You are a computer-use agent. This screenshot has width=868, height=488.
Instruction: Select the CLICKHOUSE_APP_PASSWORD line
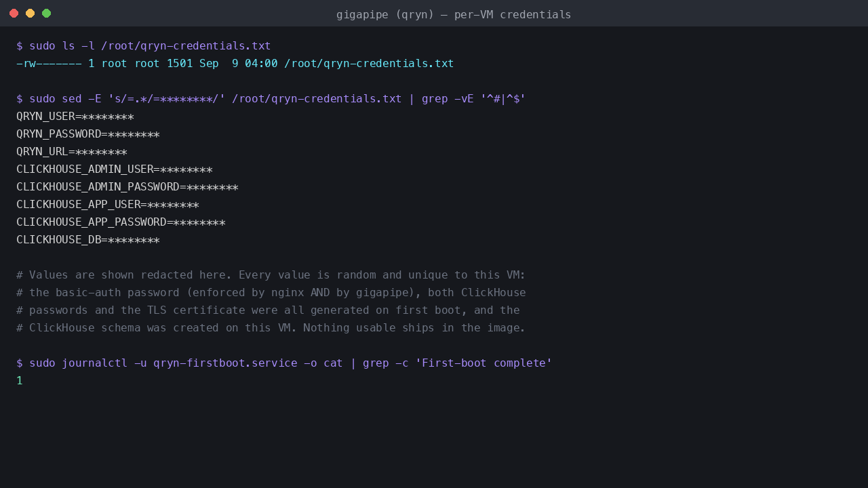tap(121, 222)
